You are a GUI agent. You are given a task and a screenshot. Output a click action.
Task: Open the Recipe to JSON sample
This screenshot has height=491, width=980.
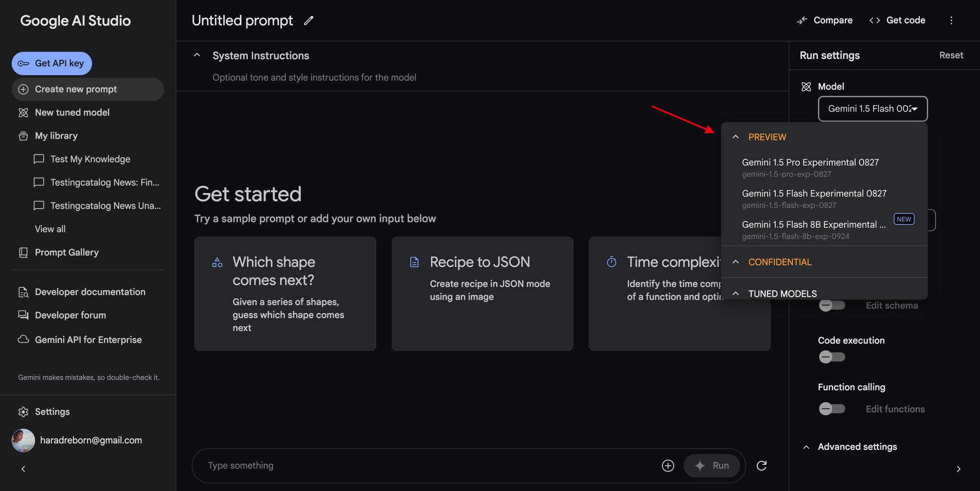tap(482, 294)
